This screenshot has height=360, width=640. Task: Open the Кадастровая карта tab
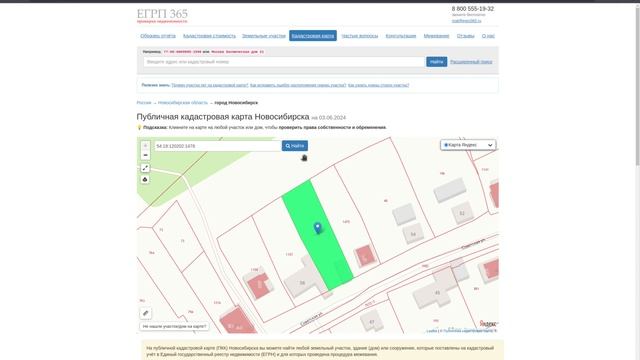tap(313, 36)
